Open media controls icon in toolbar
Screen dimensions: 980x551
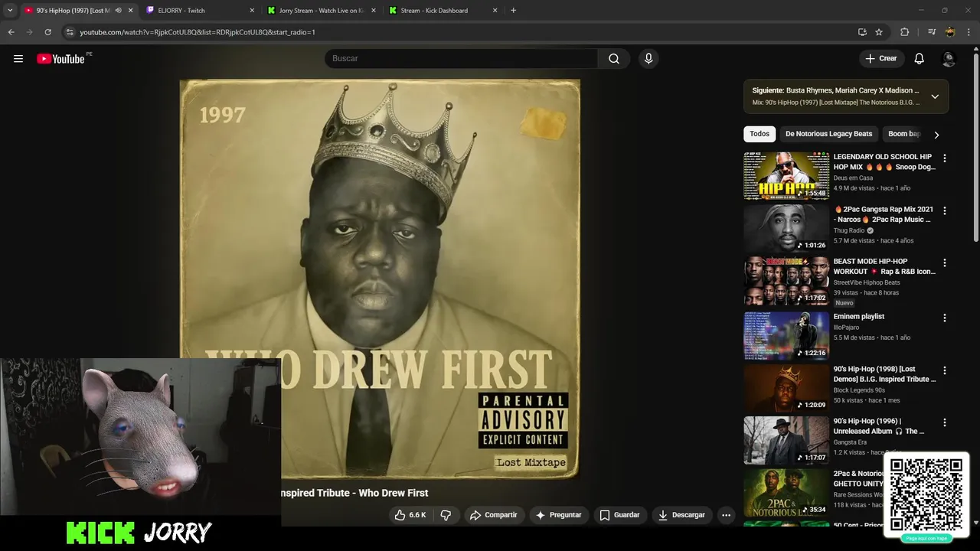(931, 32)
